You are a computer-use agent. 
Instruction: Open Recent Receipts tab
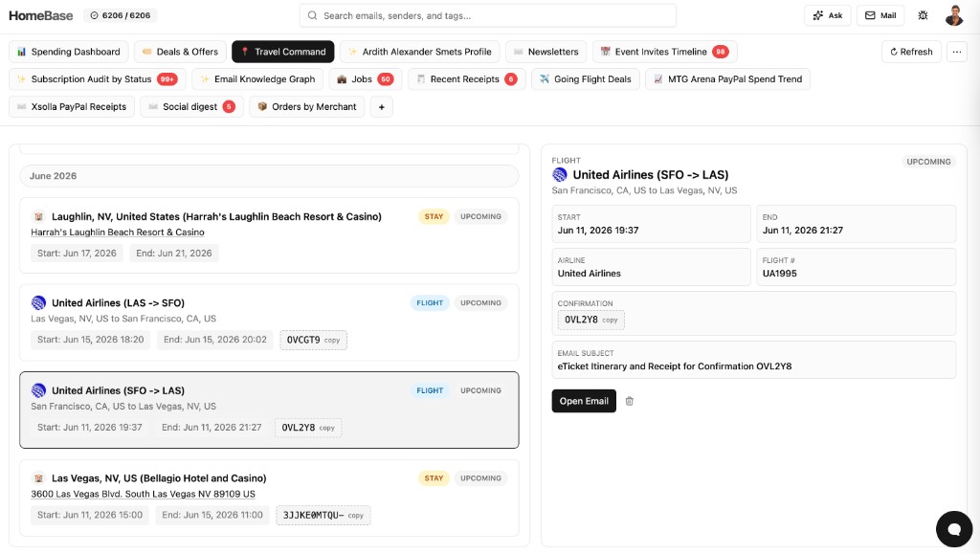tap(466, 79)
